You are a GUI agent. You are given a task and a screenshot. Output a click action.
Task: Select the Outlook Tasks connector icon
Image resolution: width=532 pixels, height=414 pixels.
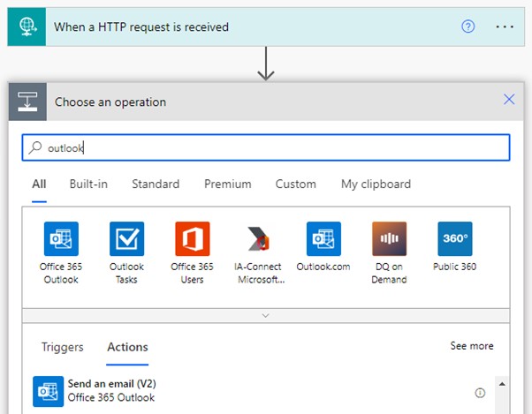tap(127, 239)
